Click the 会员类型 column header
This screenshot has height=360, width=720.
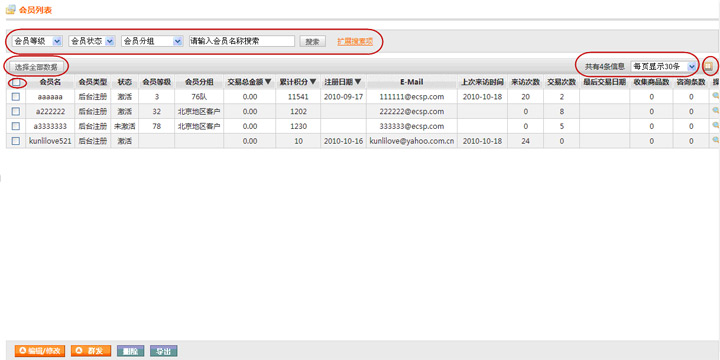click(x=92, y=82)
